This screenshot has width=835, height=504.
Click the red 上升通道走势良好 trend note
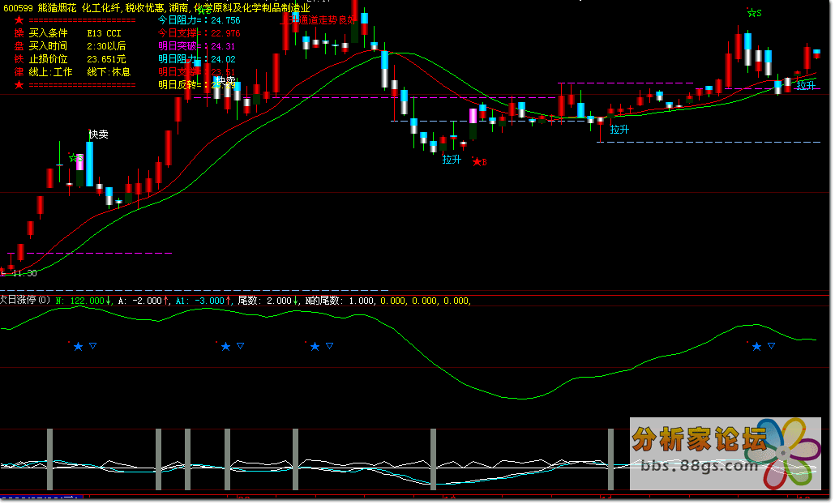(x=318, y=20)
